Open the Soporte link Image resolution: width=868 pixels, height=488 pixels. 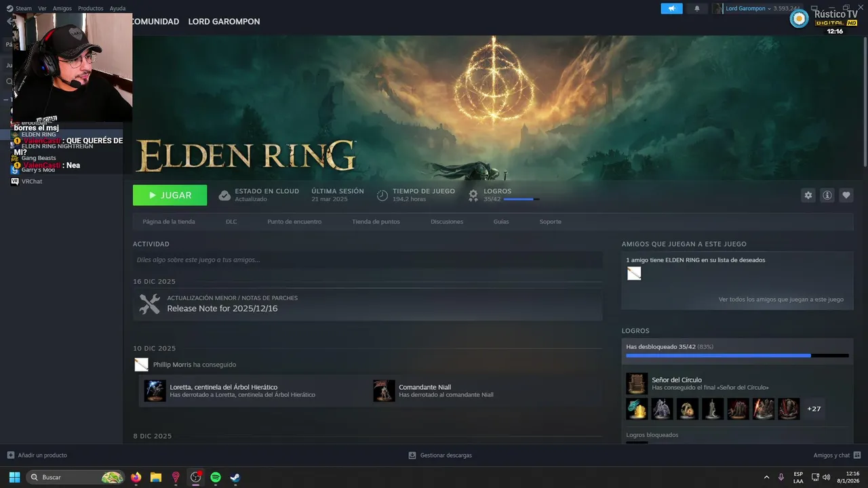pyautogui.click(x=550, y=222)
